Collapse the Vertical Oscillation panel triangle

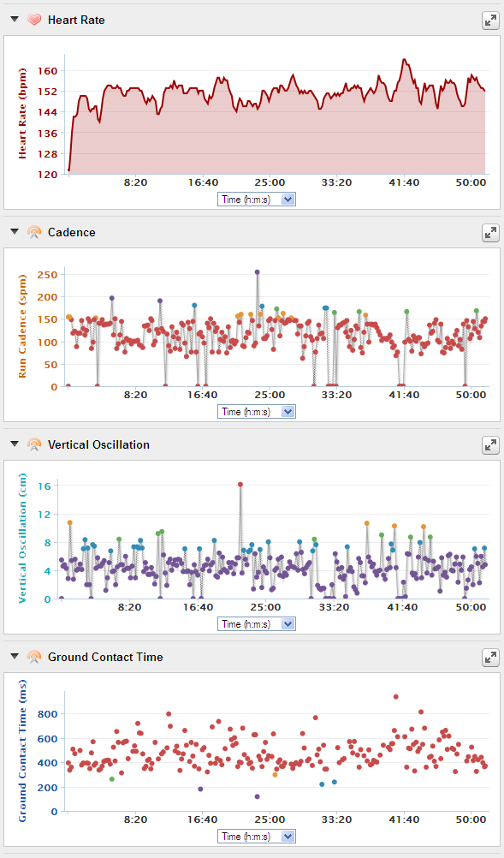[x=15, y=444]
